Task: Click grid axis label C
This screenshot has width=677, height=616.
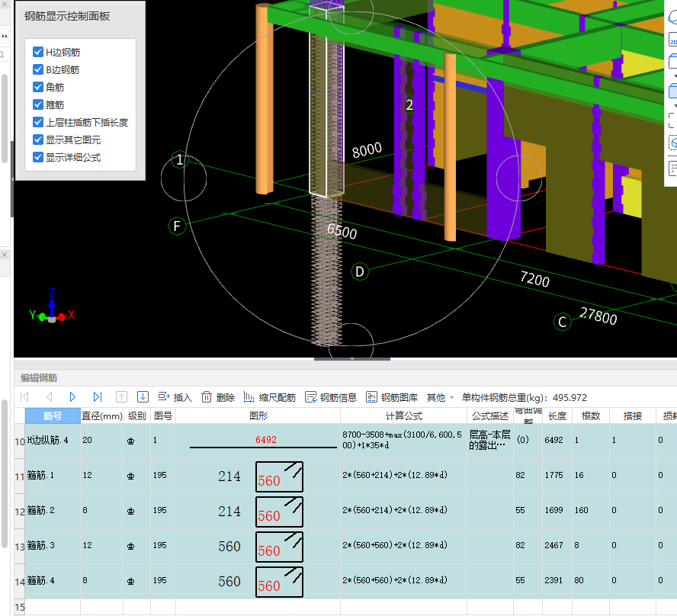Action: click(562, 322)
